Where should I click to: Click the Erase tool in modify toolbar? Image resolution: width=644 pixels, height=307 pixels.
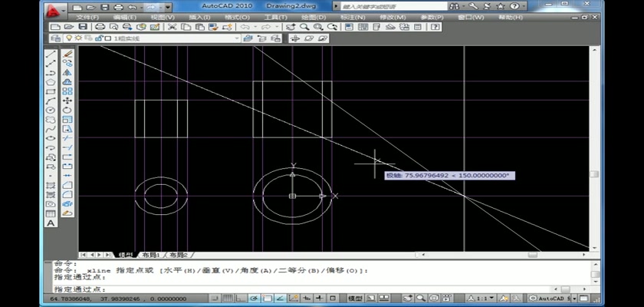pyautogui.click(x=67, y=54)
